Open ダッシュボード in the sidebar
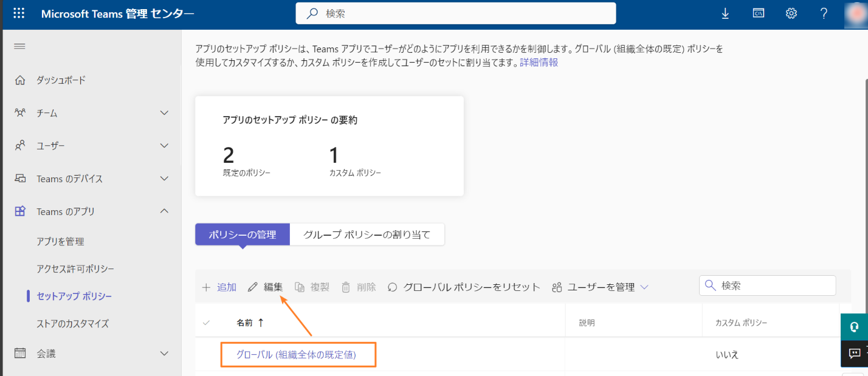Screen dimensions: 868x376 (x=61, y=80)
